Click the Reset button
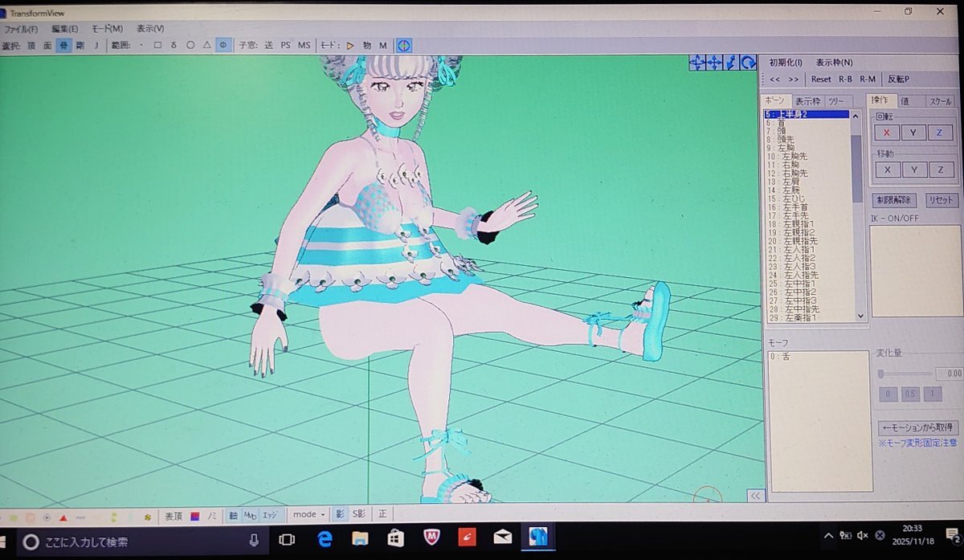 click(821, 80)
